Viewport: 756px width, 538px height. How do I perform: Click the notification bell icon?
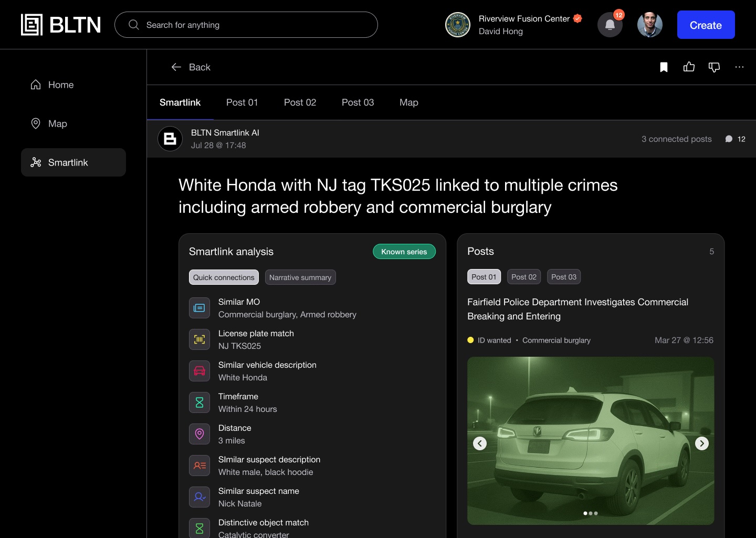pyautogui.click(x=610, y=25)
